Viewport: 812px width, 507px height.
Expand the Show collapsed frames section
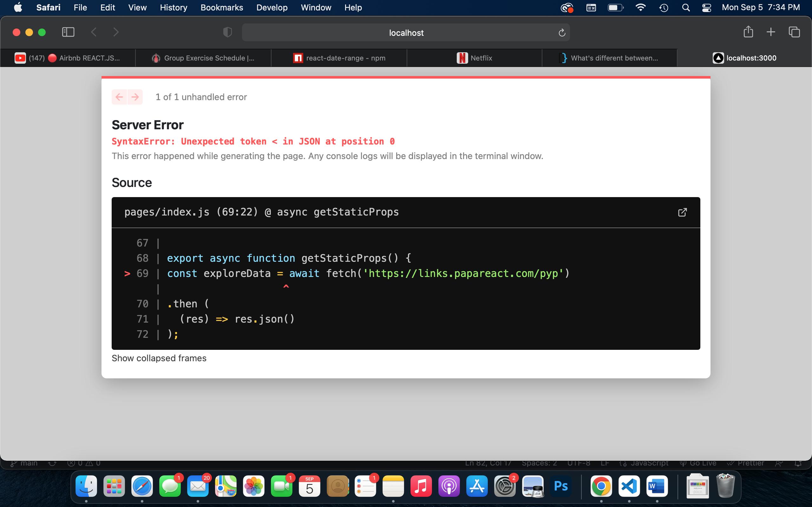coord(158,357)
